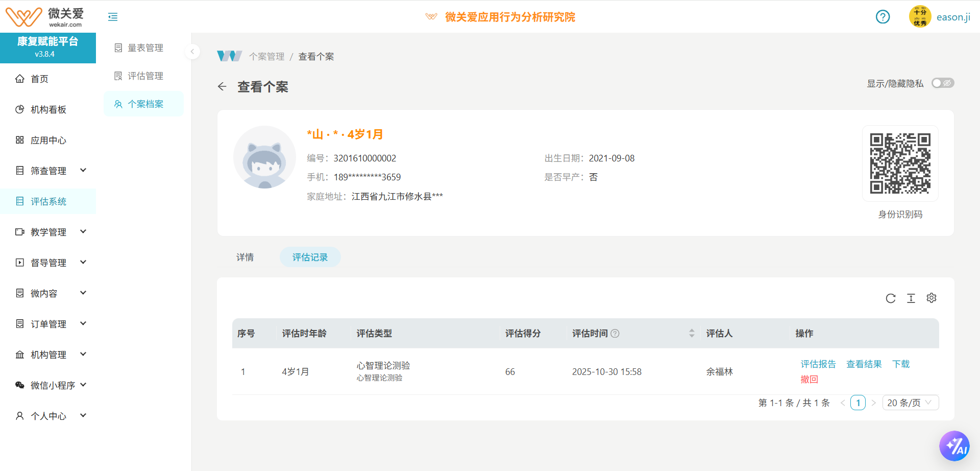Collapse the sidebar with the menu fold icon
The height and width of the screenshot is (471, 980).
pyautogui.click(x=113, y=17)
